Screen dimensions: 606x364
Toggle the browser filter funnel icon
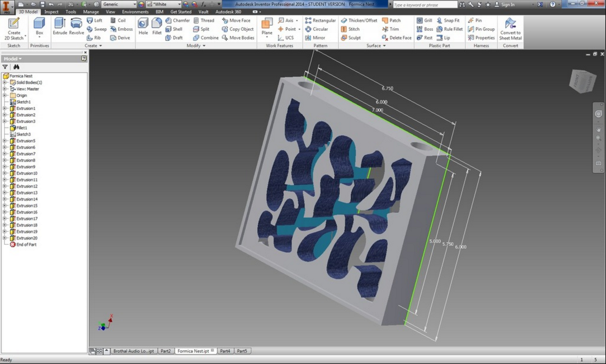[5, 67]
